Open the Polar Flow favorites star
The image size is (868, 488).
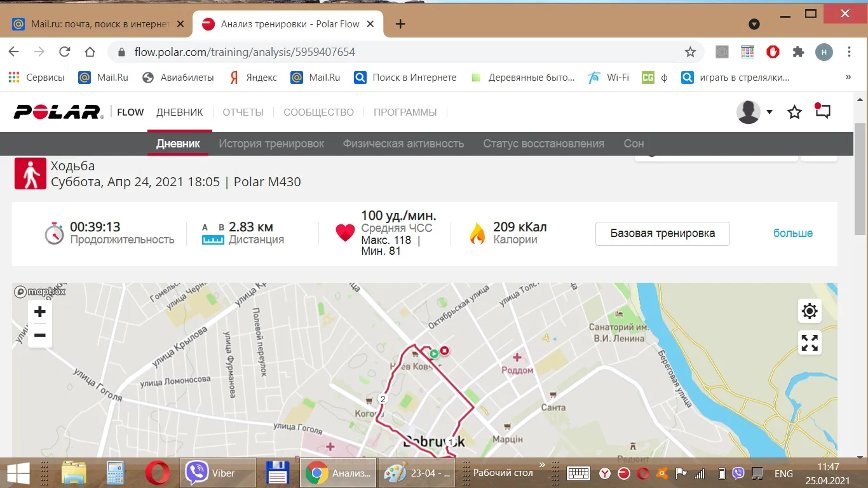click(x=794, y=112)
